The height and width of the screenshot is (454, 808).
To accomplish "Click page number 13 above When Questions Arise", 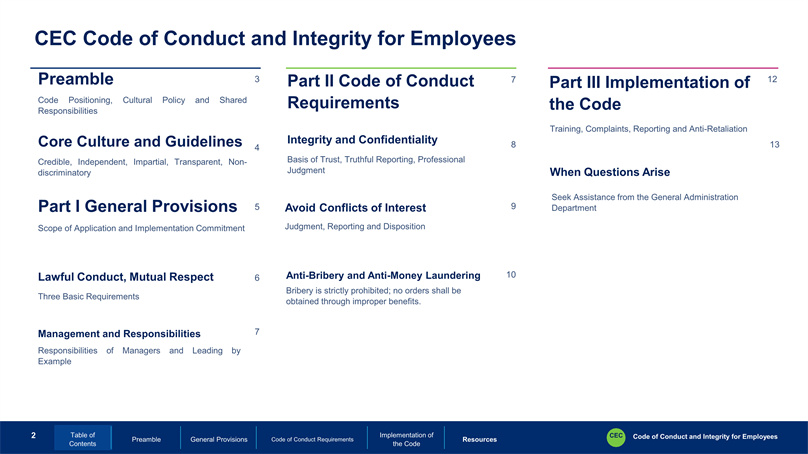I will (x=775, y=145).
